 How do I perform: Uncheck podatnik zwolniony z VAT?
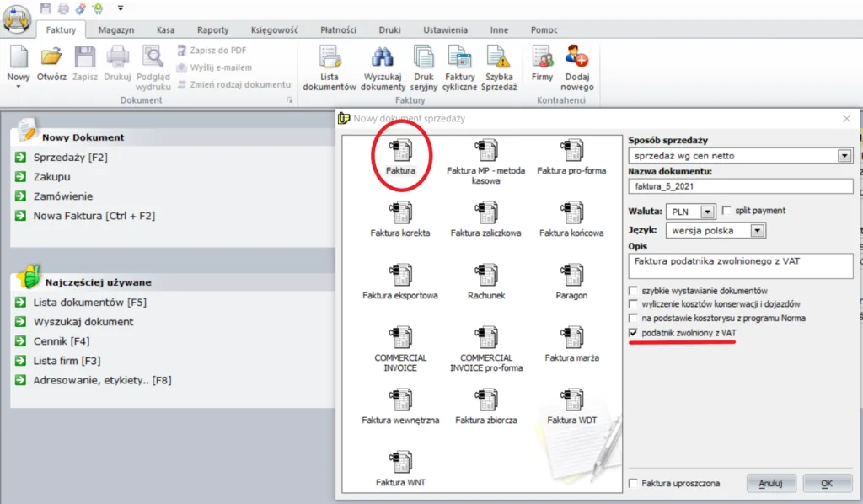click(x=634, y=334)
